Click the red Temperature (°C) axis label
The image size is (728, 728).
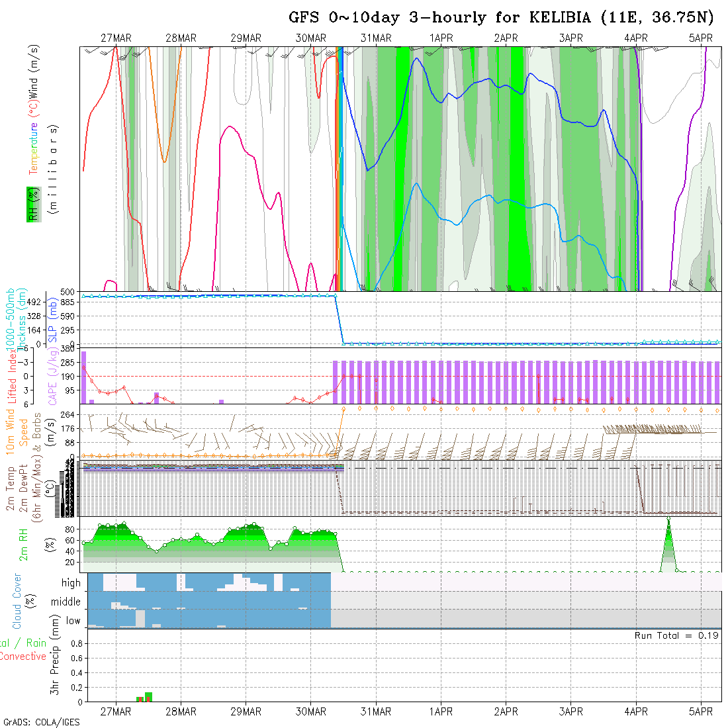33,148
